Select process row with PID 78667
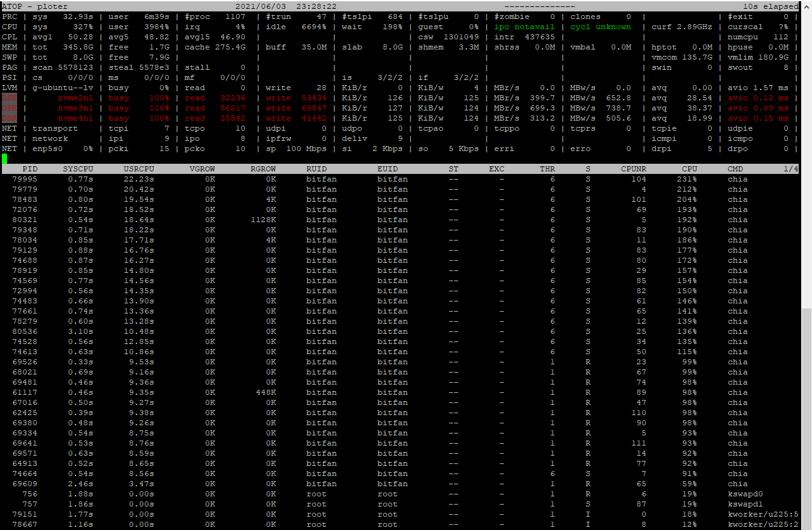 [x=401, y=524]
